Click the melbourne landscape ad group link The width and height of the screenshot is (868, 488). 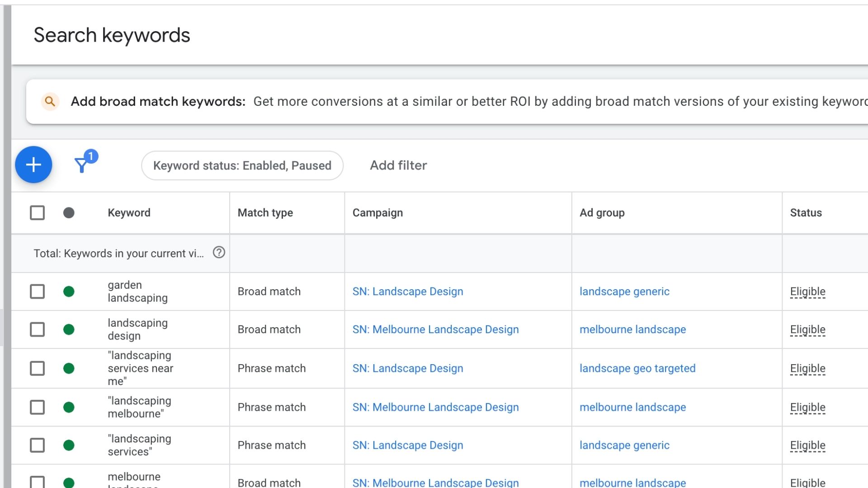pos(632,329)
